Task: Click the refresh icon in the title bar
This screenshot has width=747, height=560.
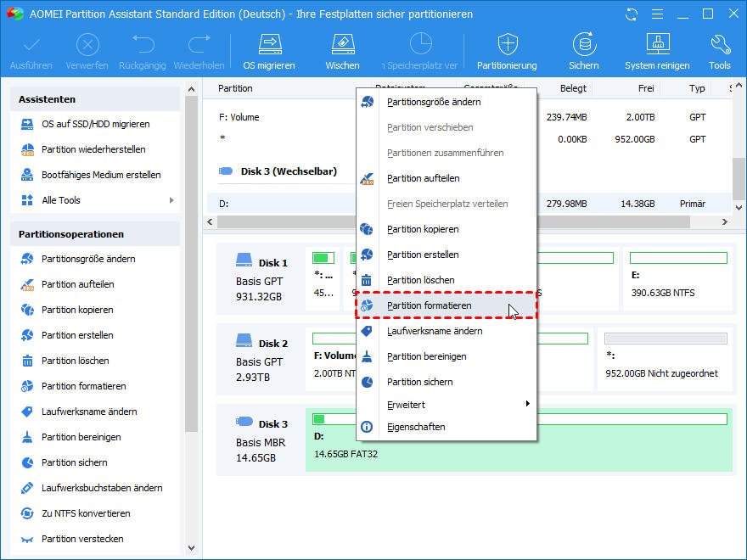Action: point(631,14)
